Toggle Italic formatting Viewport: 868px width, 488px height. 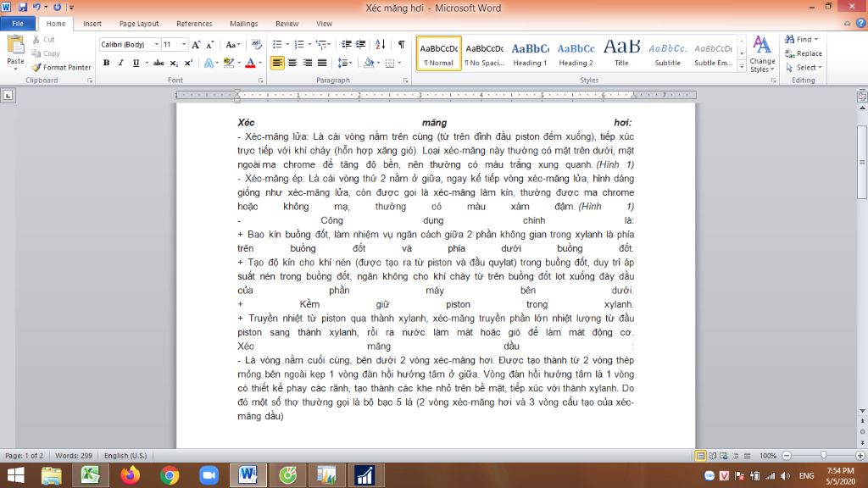point(120,63)
